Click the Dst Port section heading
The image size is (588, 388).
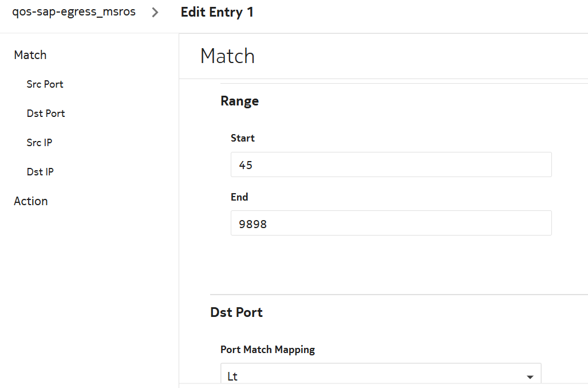pos(236,312)
